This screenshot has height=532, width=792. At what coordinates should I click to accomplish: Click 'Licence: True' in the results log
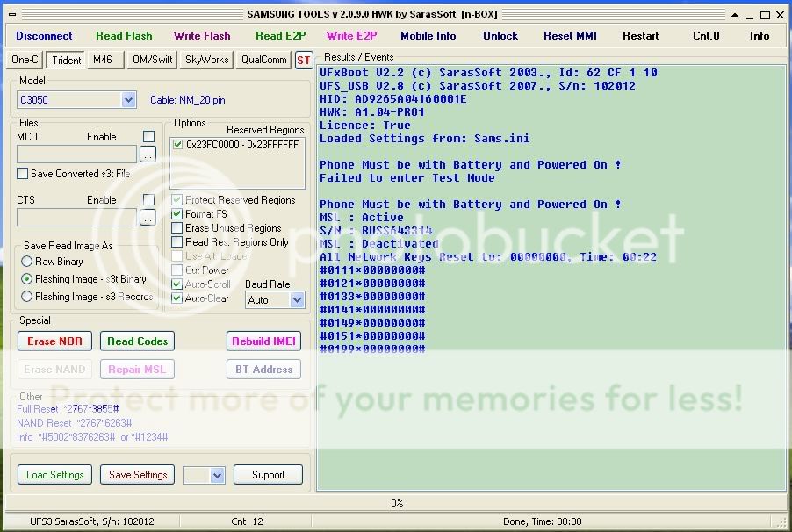(x=364, y=126)
